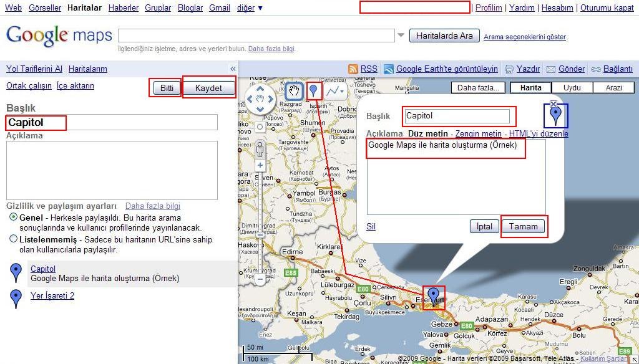The image size is (639, 364).
Task: Click HTML'yi düzenle link
Action: pyautogui.click(x=539, y=133)
